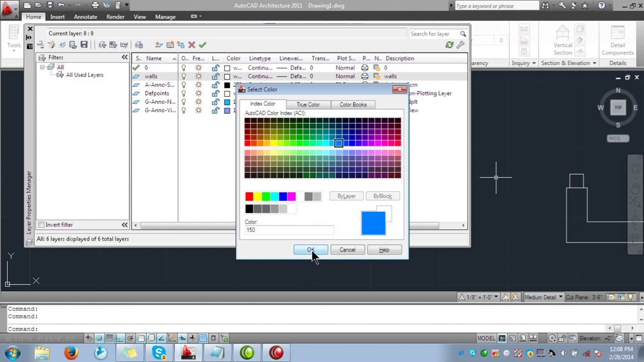Click the favorites star icon in the title bar
The width and height of the screenshot is (644, 362).
coord(585,6)
